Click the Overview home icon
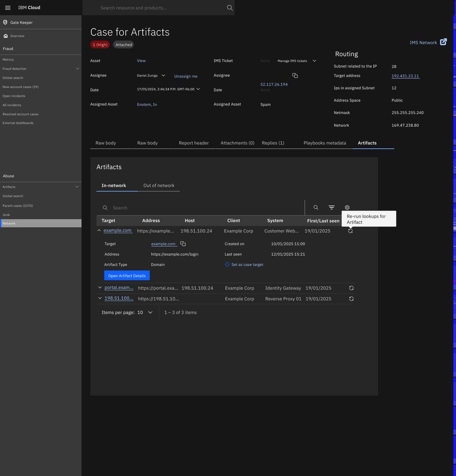Screen dimensions: 456x476 point(6,36)
